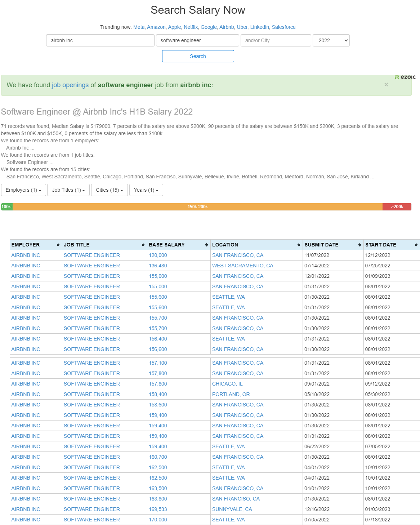420x525 pixels.
Task: Open the 170,000 base salary link
Action: click(x=158, y=520)
